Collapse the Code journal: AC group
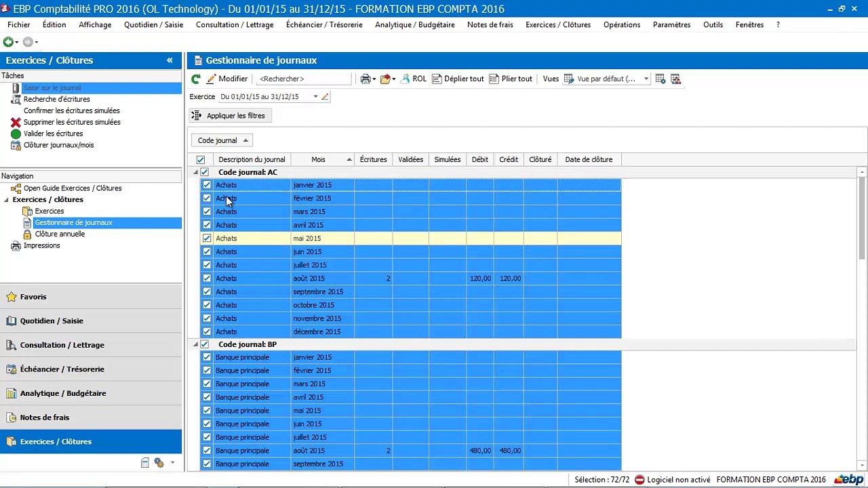Screen dimensions: 868x488 coord(195,172)
